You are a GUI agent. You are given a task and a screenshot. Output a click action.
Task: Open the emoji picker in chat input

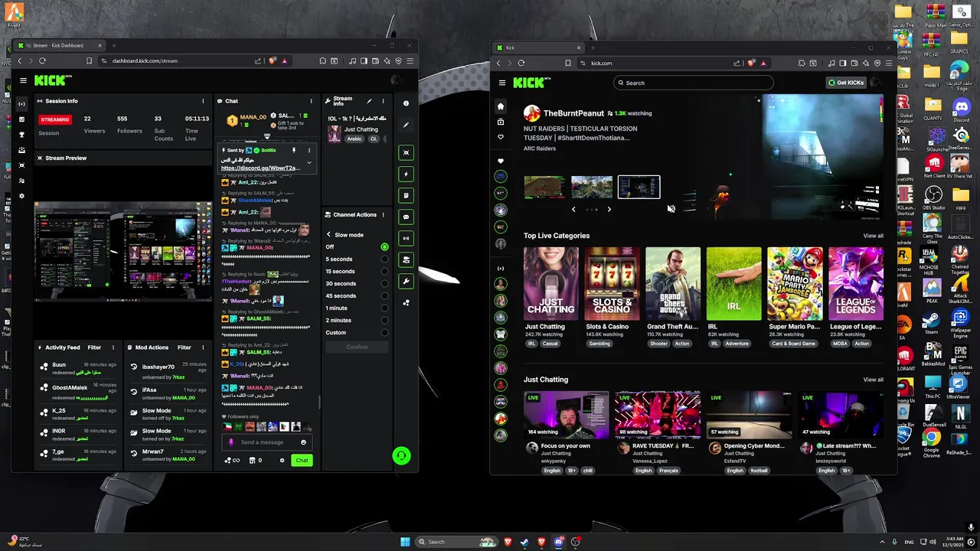pyautogui.click(x=303, y=442)
